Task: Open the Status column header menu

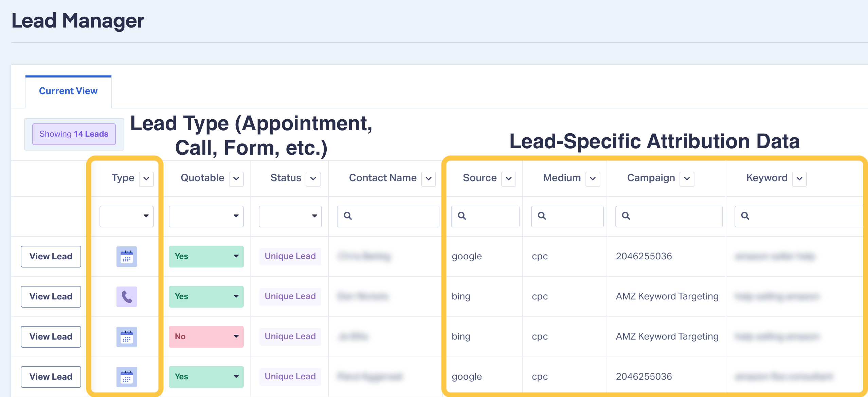Action: click(x=313, y=179)
